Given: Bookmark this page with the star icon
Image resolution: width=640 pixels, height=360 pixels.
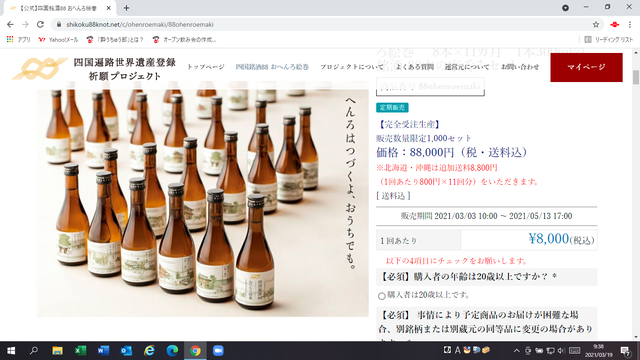Looking at the screenshot, I should (x=596, y=24).
